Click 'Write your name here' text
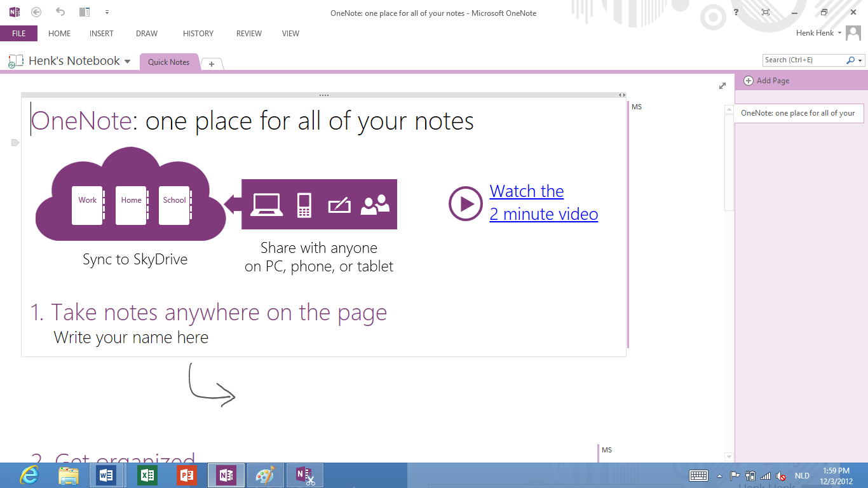 pyautogui.click(x=131, y=337)
